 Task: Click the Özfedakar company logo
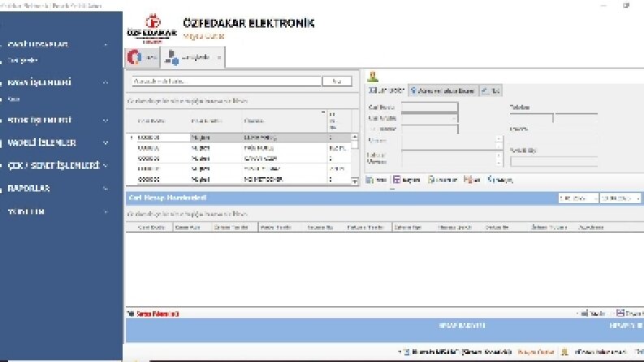click(153, 28)
